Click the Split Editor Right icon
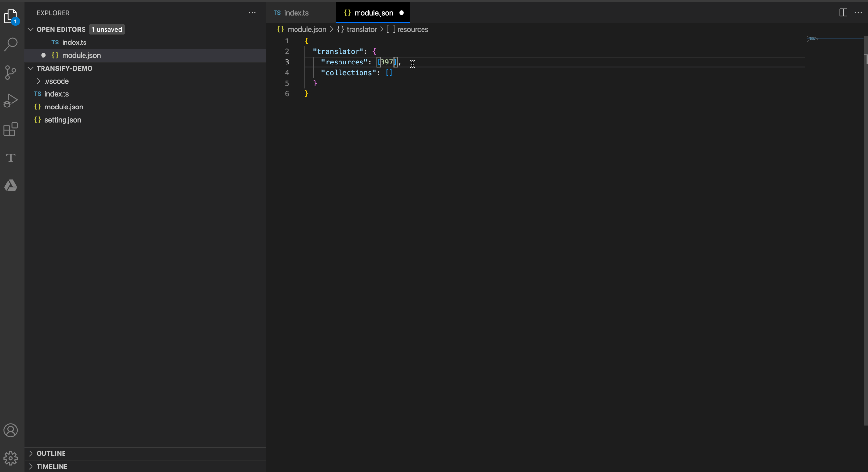 click(843, 13)
